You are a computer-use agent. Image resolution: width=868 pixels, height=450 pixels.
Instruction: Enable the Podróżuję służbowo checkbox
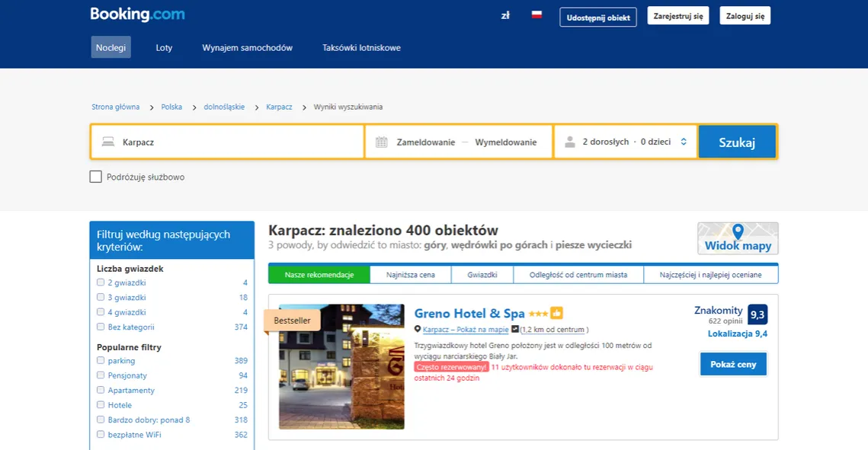tap(96, 176)
